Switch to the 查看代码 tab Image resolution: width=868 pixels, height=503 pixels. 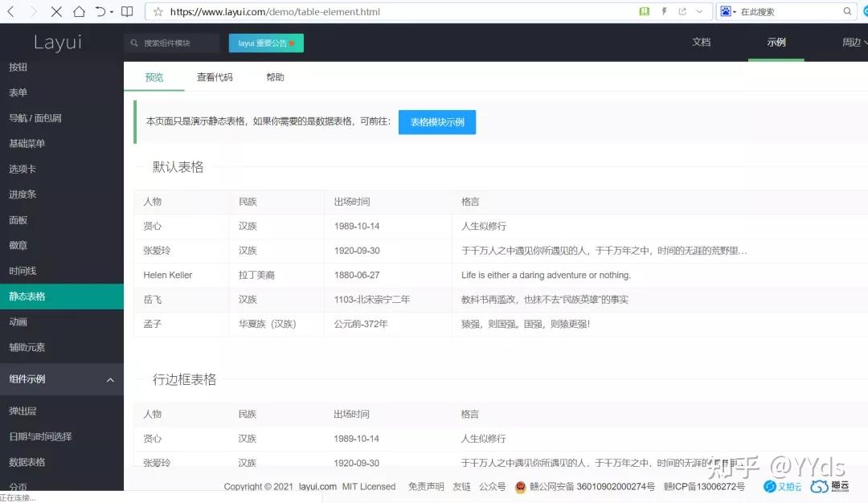coord(215,77)
